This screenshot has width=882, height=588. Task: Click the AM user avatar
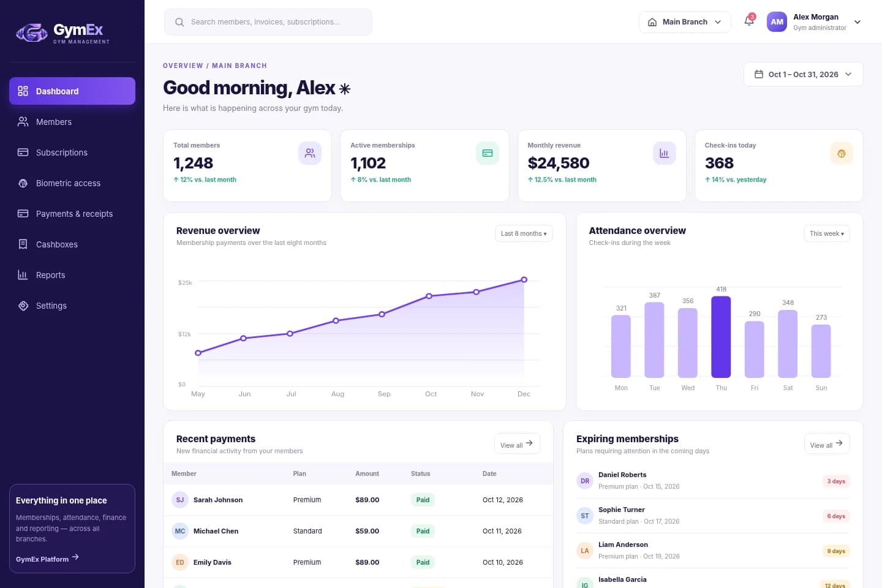(x=777, y=22)
